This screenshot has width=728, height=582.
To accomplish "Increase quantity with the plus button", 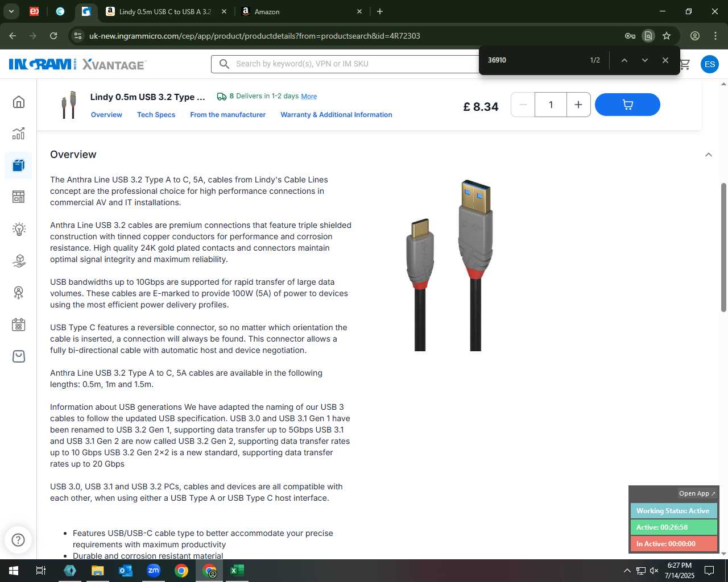I will tap(578, 105).
